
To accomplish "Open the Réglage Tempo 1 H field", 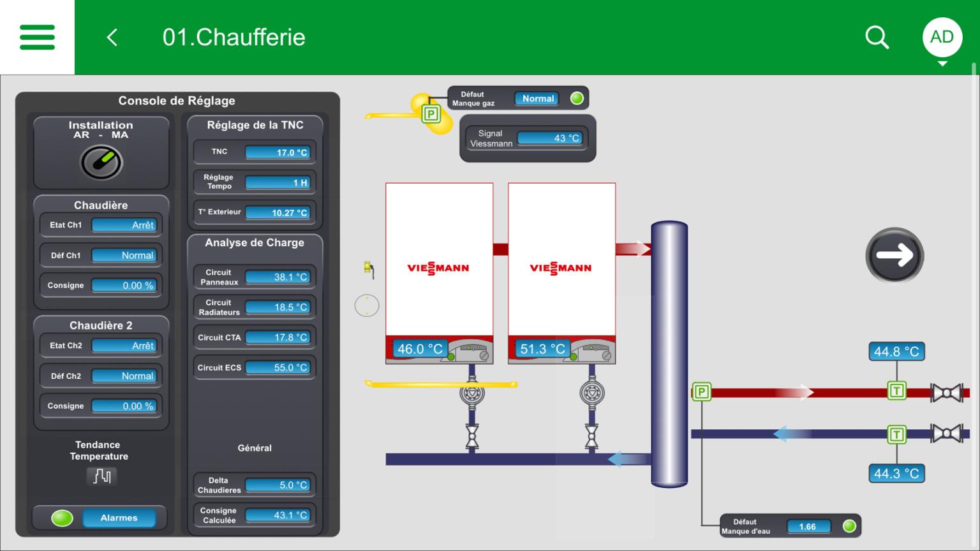I will [x=278, y=182].
